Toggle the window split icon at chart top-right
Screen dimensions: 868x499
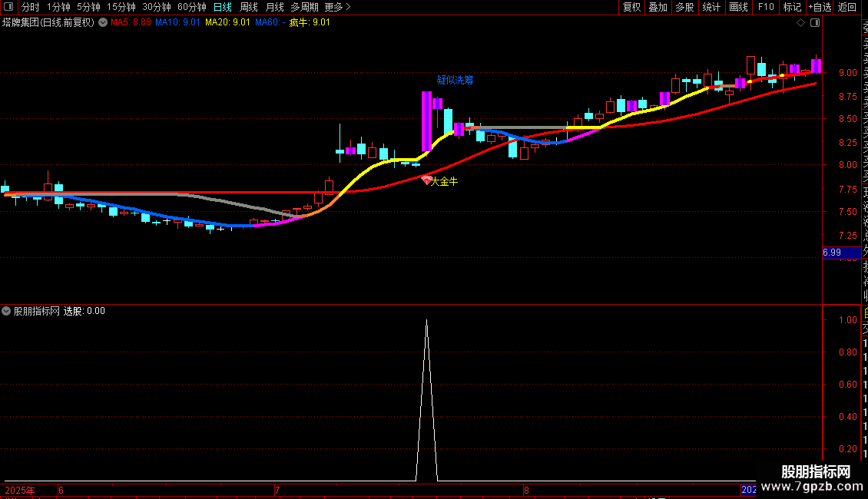pos(815,23)
